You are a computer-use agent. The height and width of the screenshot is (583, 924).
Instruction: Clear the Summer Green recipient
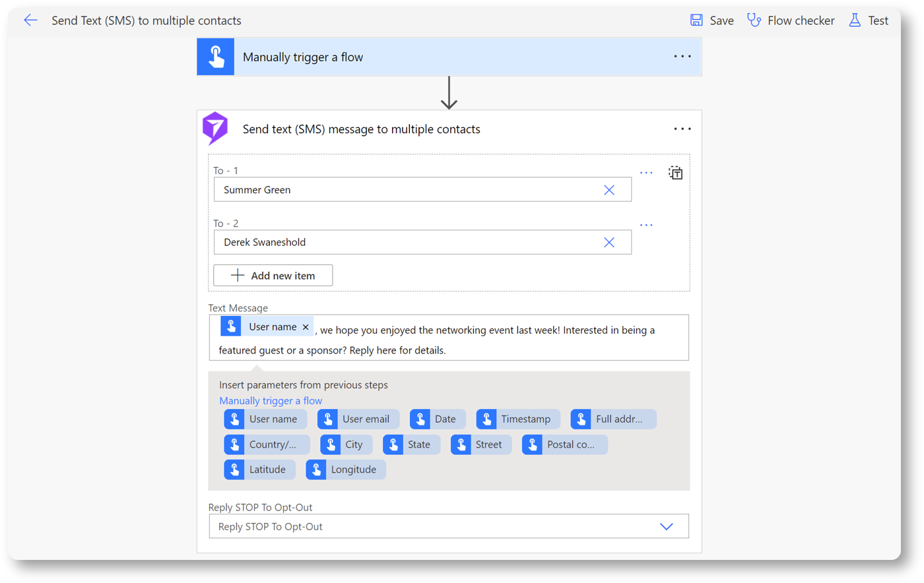pyautogui.click(x=609, y=190)
